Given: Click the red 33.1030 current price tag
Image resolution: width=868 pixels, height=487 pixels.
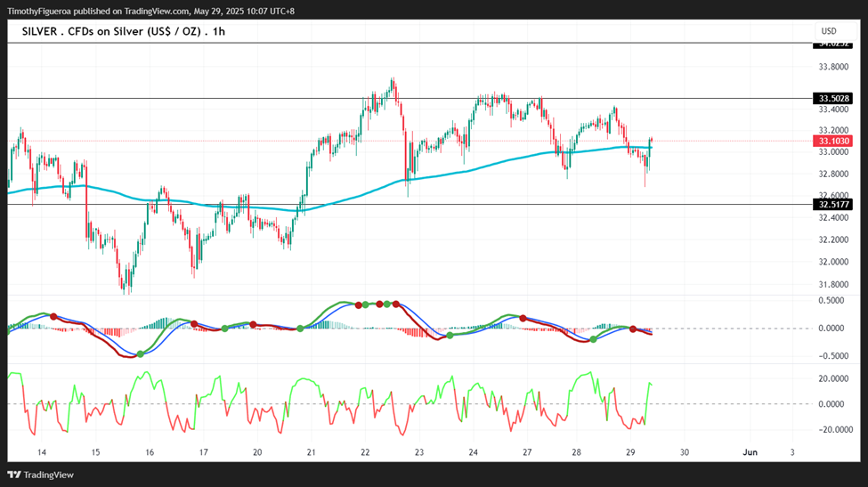Looking at the screenshot, I should [833, 142].
